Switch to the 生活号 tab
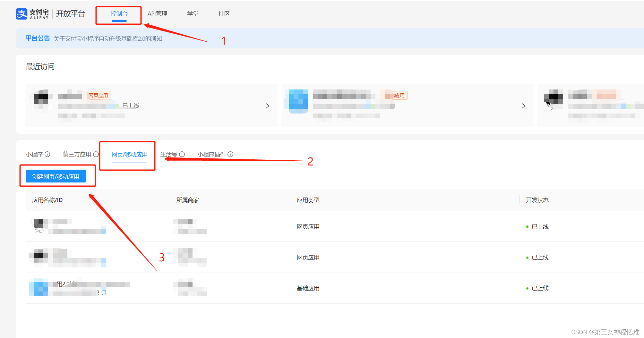The width and height of the screenshot is (644, 338). [x=169, y=154]
